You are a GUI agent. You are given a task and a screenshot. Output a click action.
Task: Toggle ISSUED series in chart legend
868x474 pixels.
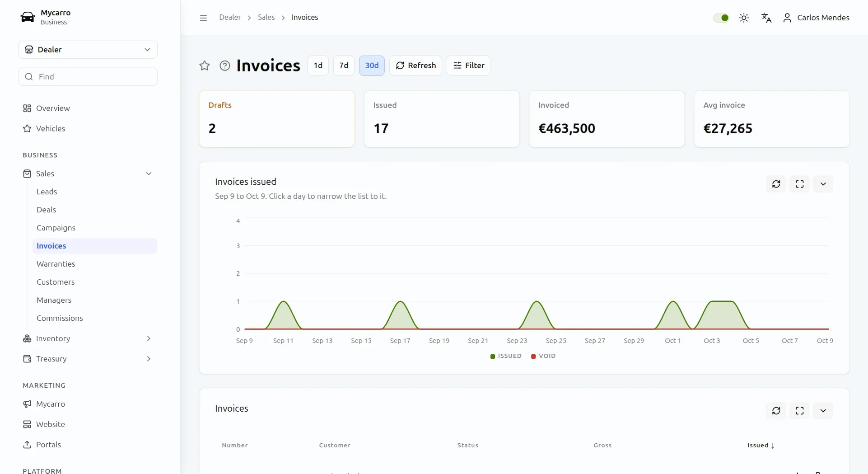(x=506, y=356)
